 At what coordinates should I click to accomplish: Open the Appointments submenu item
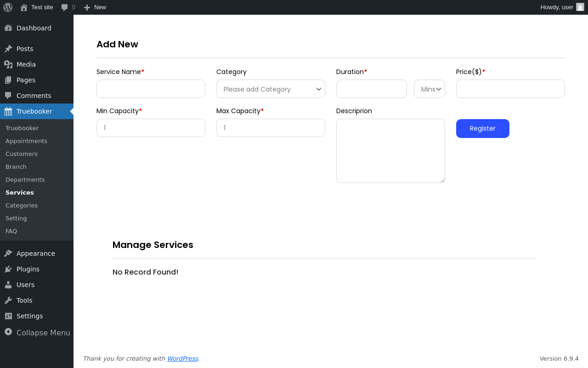(26, 141)
